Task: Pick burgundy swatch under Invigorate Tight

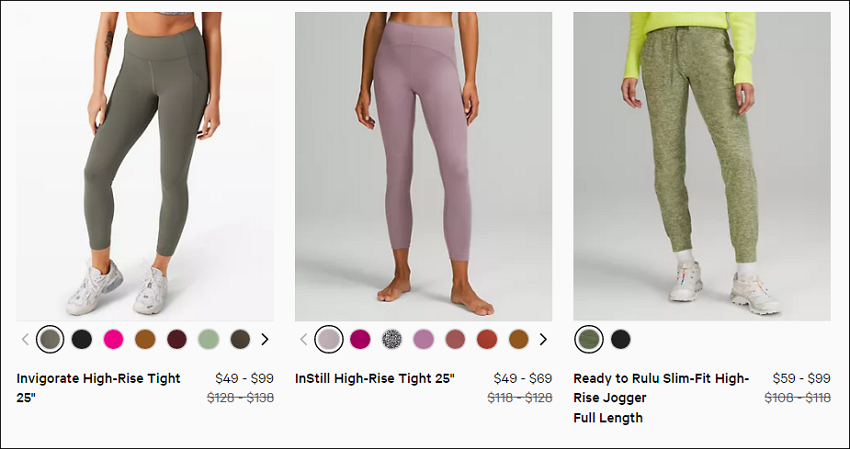Action: click(x=177, y=339)
